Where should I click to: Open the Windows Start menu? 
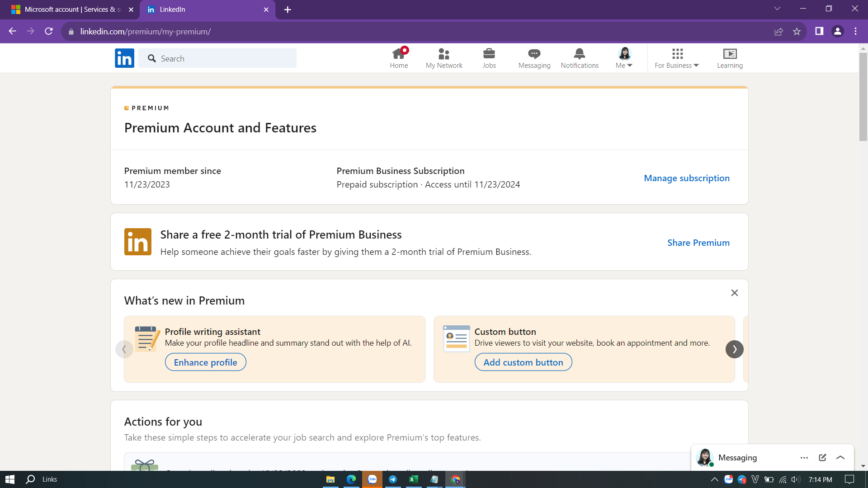10,479
